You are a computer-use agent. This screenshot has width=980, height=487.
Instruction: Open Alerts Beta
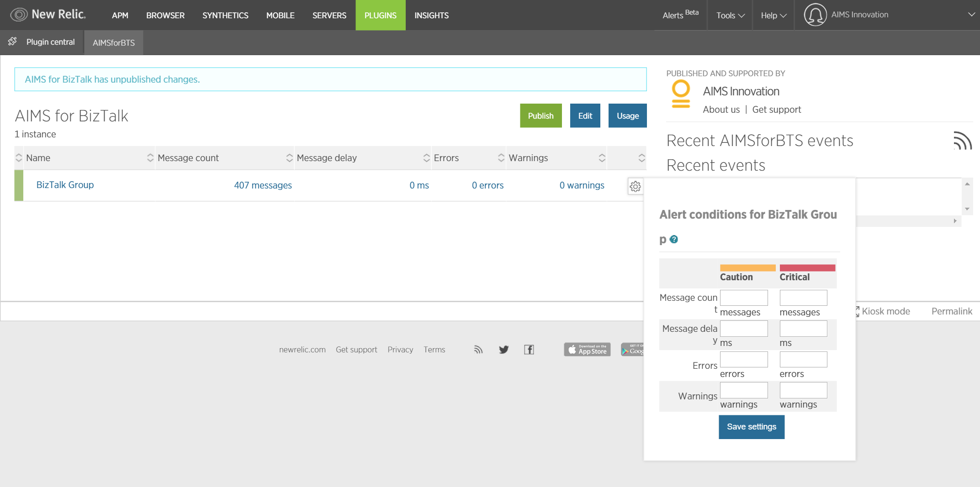click(680, 15)
